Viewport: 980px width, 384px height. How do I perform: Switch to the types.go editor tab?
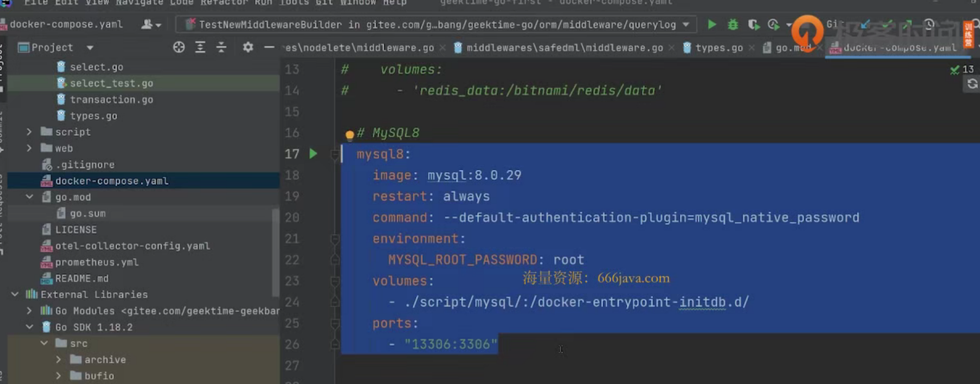click(x=719, y=48)
